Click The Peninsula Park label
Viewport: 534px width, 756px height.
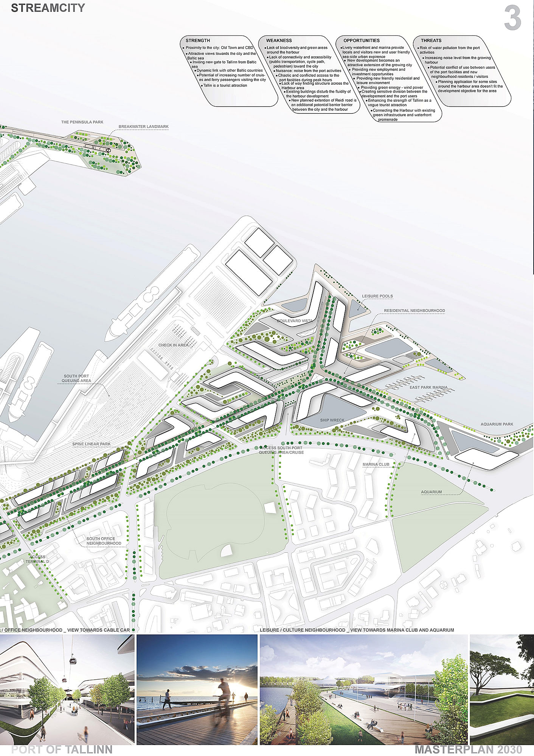click(x=82, y=122)
